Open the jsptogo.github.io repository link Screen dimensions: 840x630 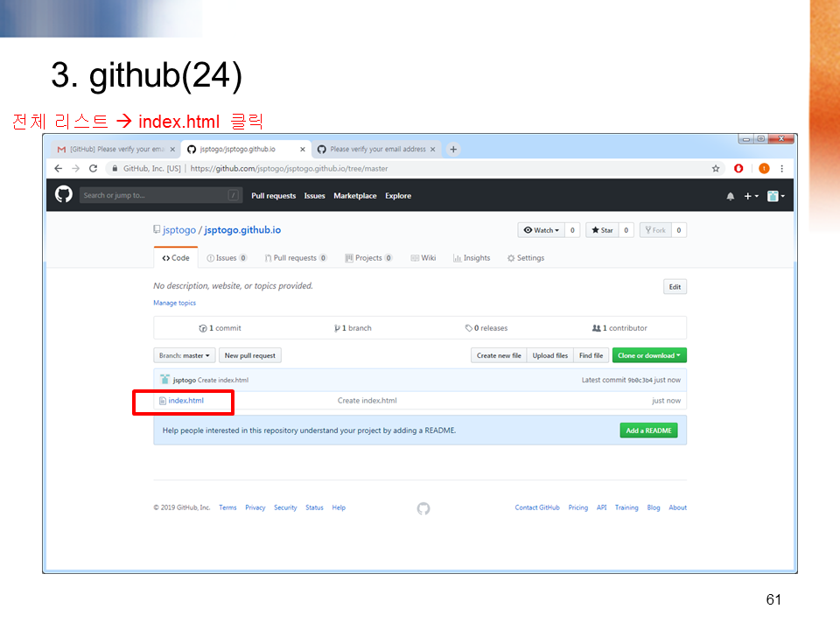coord(242,230)
